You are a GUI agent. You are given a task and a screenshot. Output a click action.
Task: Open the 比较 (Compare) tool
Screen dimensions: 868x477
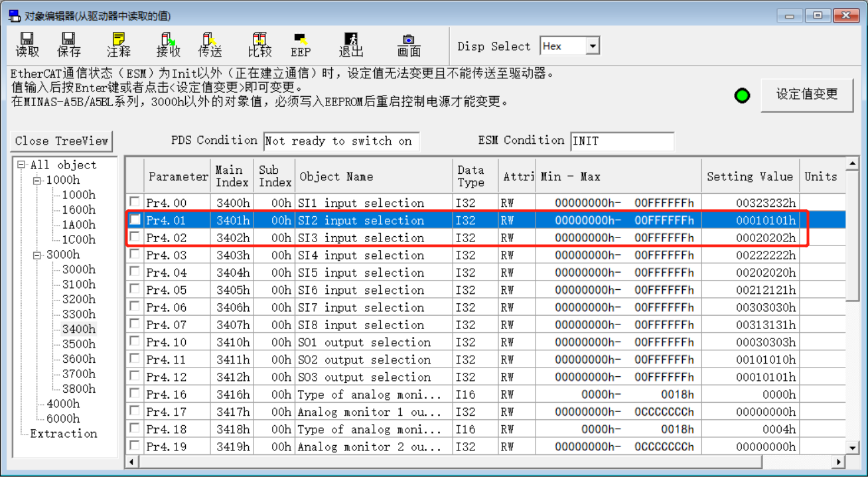259,44
